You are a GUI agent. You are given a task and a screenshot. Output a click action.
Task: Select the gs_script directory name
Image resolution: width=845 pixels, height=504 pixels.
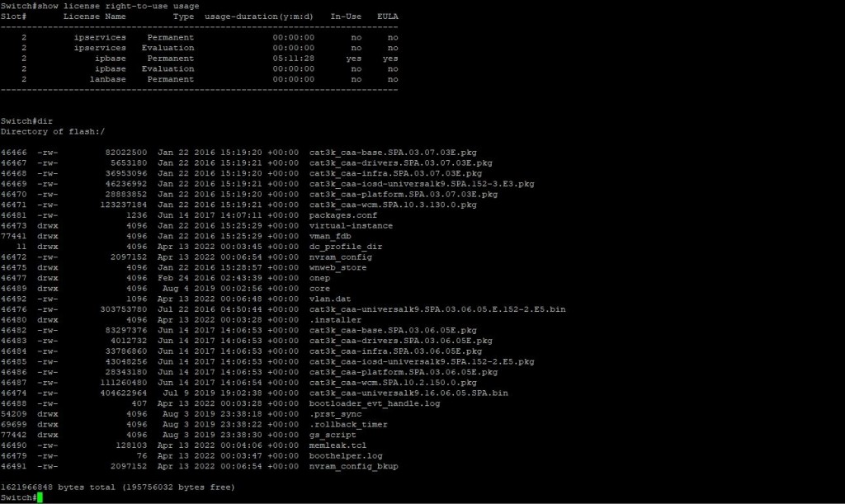pos(333,435)
